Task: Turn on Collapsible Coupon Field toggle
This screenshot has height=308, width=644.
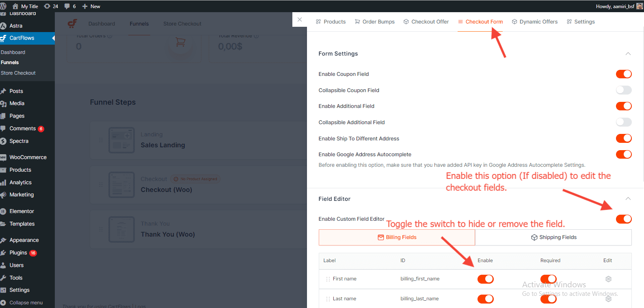Action: [x=624, y=90]
